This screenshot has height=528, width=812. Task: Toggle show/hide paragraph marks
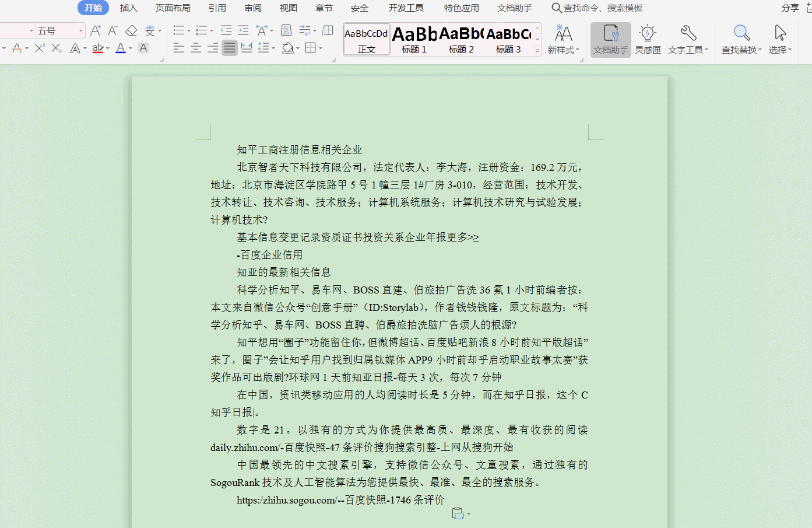tap(305, 30)
